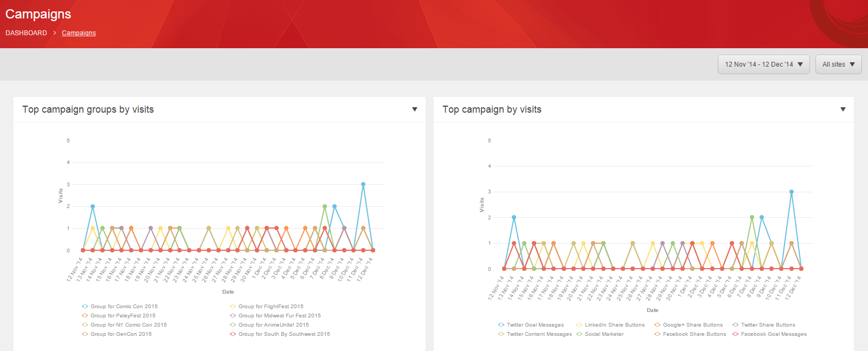Toggle Group for GenCon 2015 legend
868x351 pixels.
click(117, 334)
